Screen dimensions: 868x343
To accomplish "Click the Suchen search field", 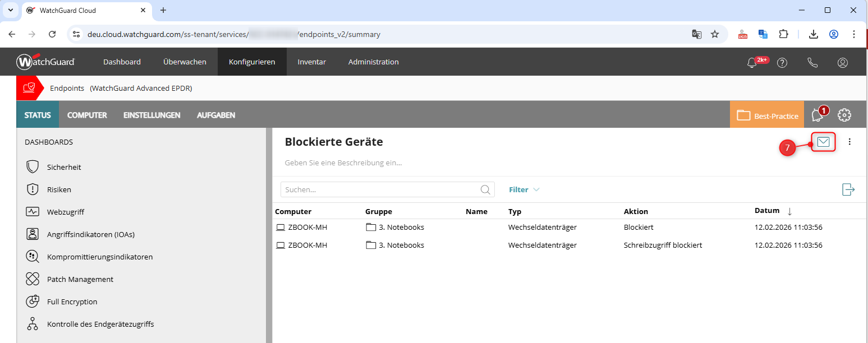I will [x=380, y=189].
